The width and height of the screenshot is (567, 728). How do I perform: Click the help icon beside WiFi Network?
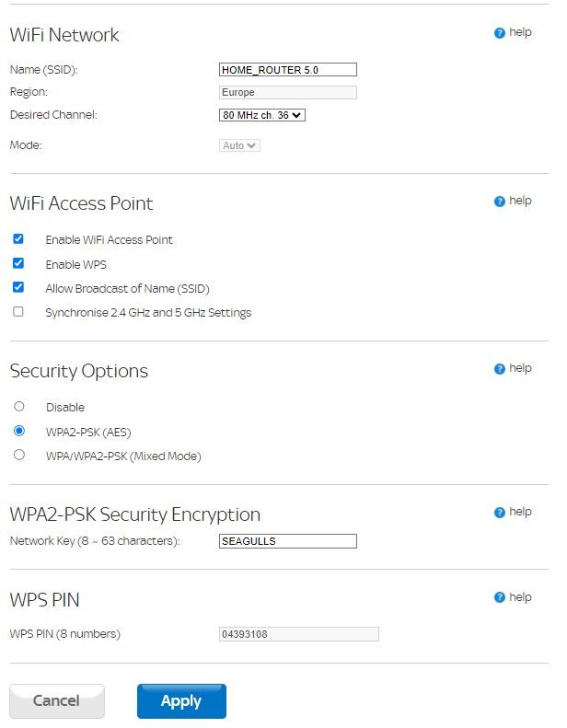click(x=500, y=33)
